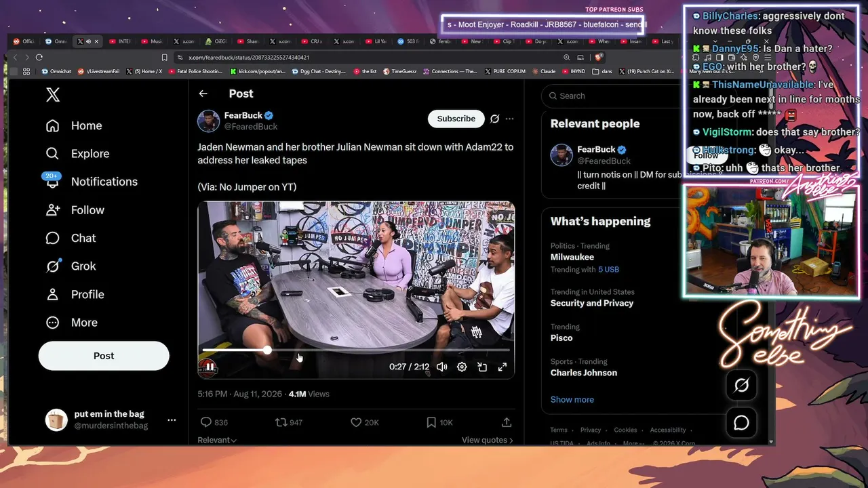The width and height of the screenshot is (868, 488).
Task: Open the Claude bookmark
Action: pyautogui.click(x=543, y=71)
